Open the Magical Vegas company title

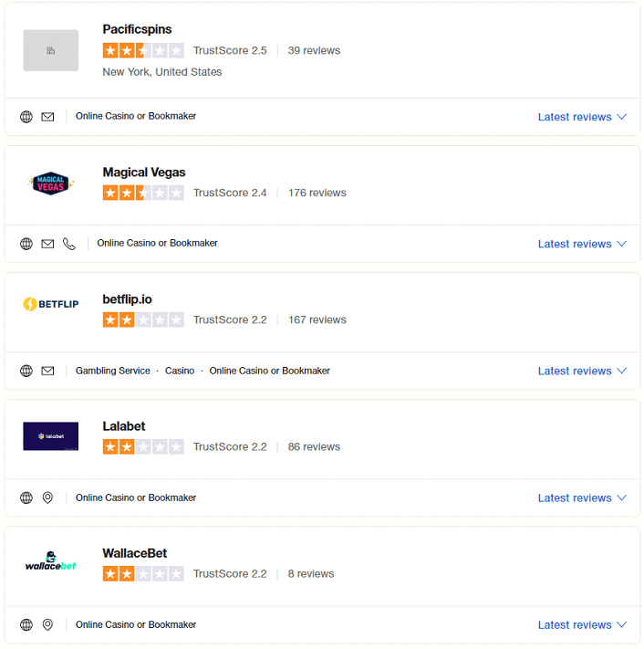[x=144, y=173]
